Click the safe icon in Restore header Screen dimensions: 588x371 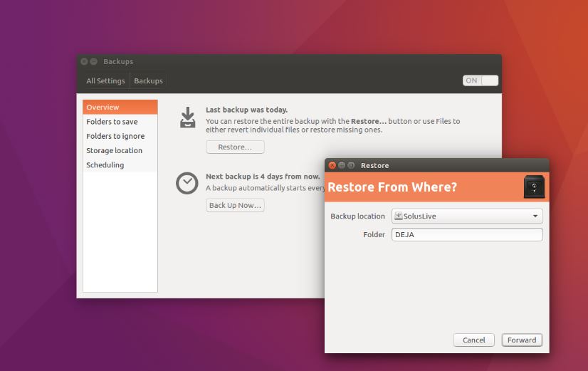point(534,187)
